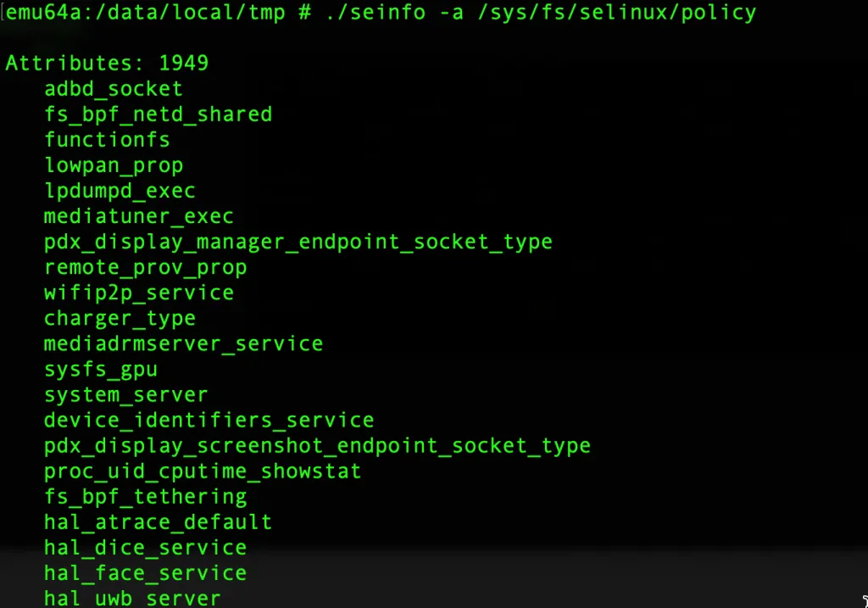
Task: Place cursor on lpdumpd_exec
Action: coord(120,191)
